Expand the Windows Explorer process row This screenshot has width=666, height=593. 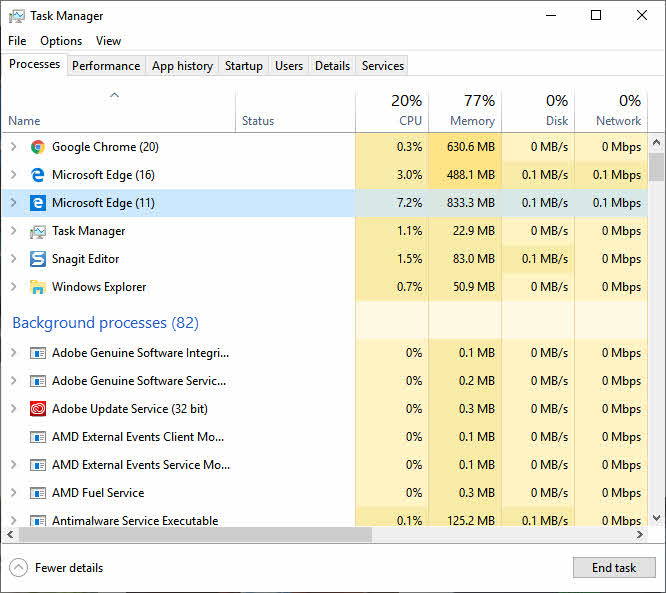(14, 287)
